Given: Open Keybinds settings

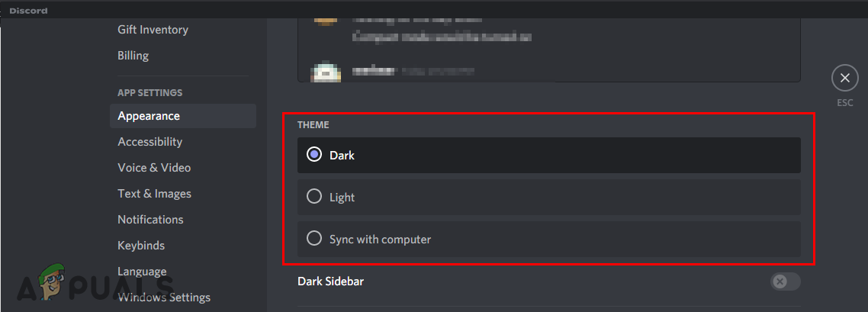Looking at the screenshot, I should [141, 246].
